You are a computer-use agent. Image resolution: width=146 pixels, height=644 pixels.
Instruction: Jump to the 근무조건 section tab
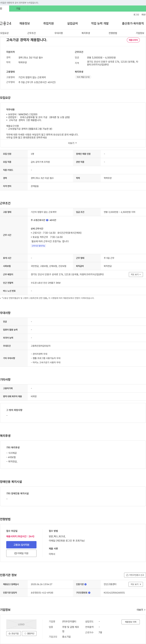31,33
